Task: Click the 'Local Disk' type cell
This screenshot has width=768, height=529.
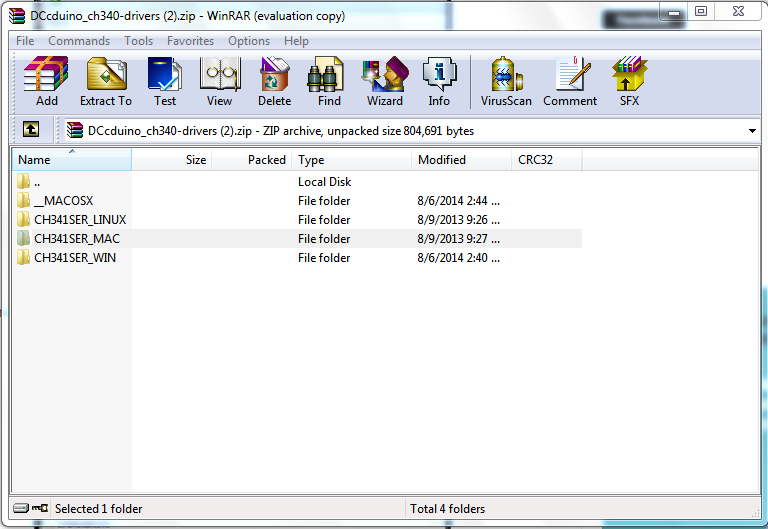Action: [324, 182]
